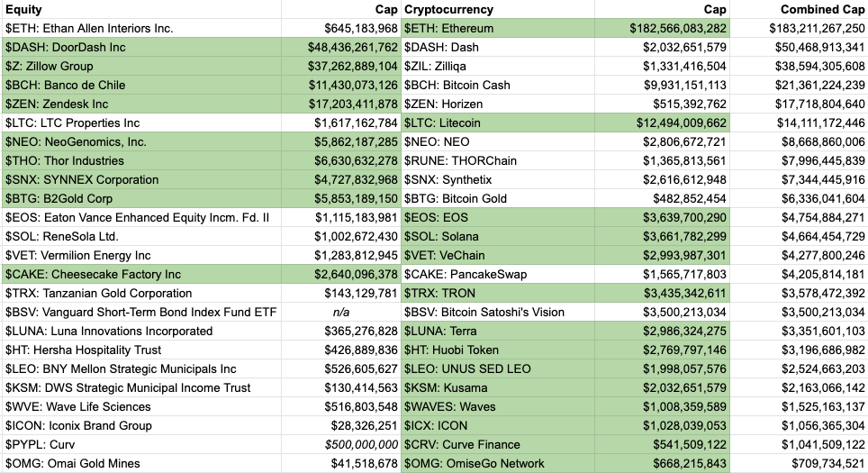
Task: Click the "$ZEN: Zendesk Inc" cell
Action: point(141,104)
